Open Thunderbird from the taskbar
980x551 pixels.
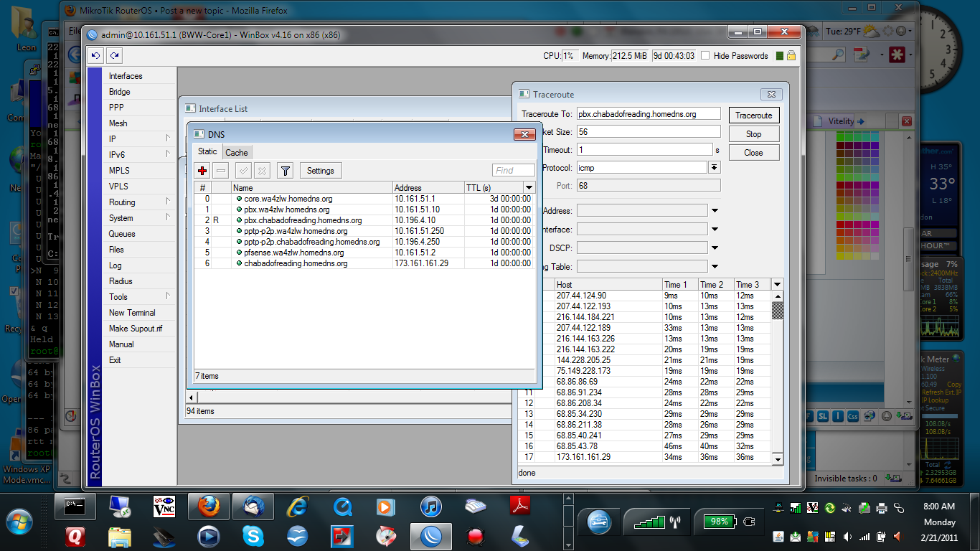[253, 507]
